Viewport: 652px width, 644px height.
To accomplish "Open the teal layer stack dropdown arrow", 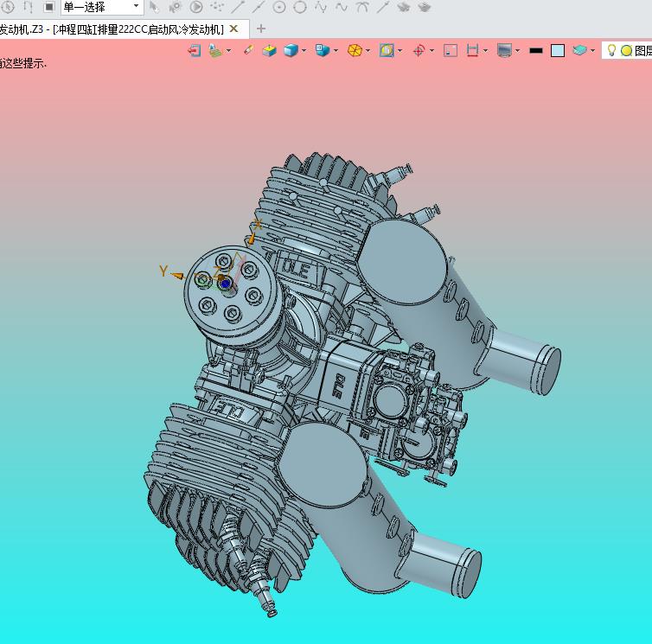I will (x=593, y=51).
